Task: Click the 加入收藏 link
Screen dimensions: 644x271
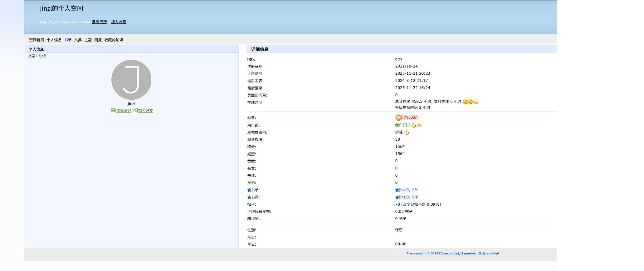Action: click(x=119, y=22)
